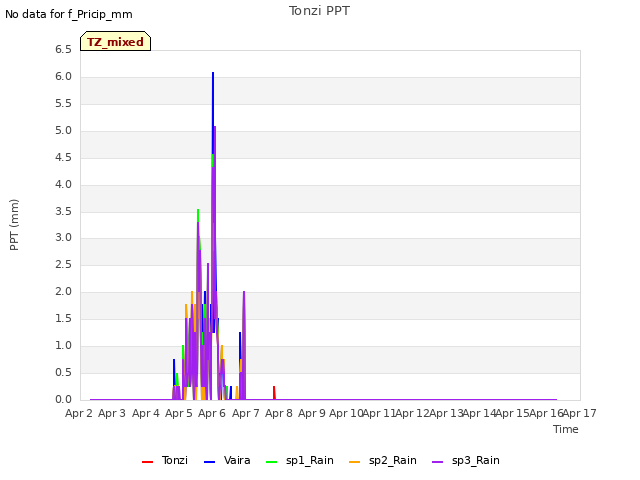Click the Apr 17 x-axis tick label

580,413
